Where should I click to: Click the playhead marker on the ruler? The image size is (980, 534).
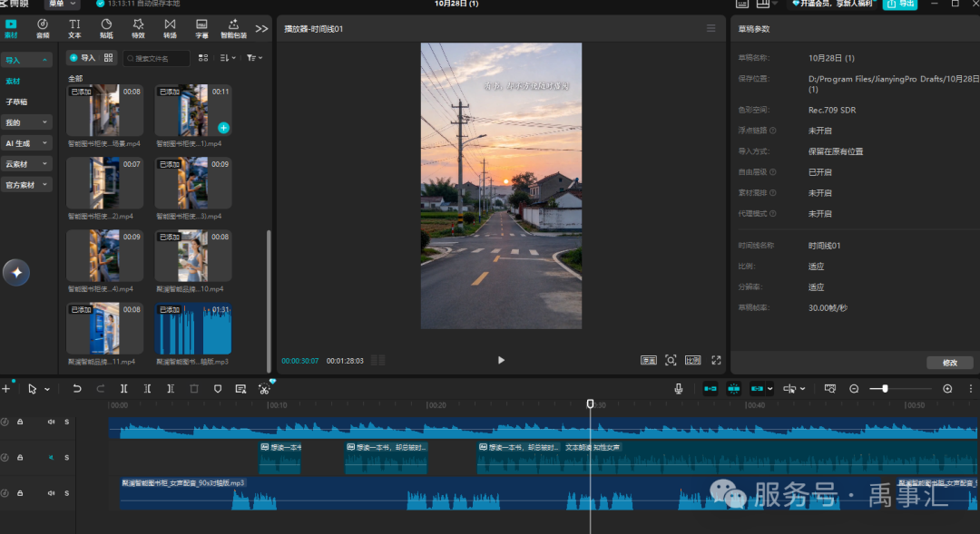click(590, 404)
